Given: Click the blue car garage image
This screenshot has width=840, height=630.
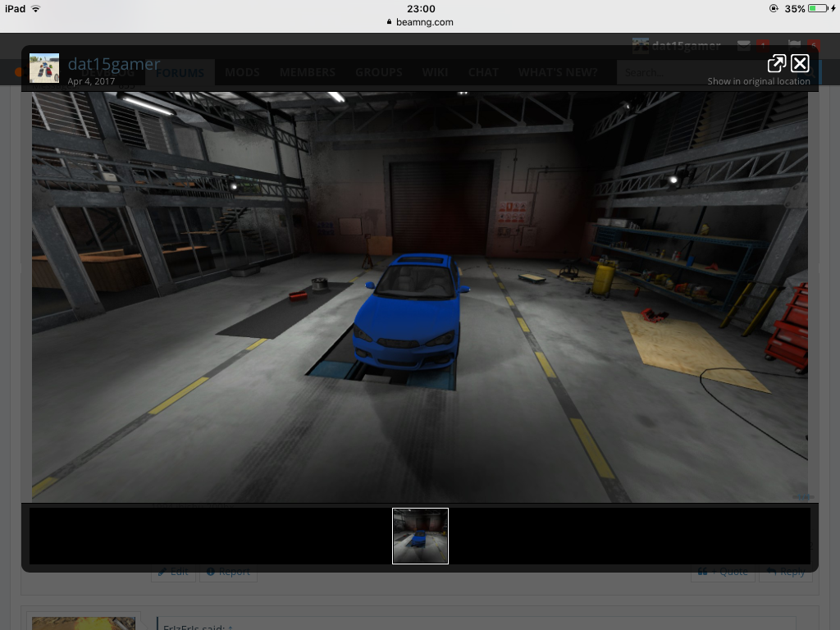Looking at the screenshot, I should [419, 297].
